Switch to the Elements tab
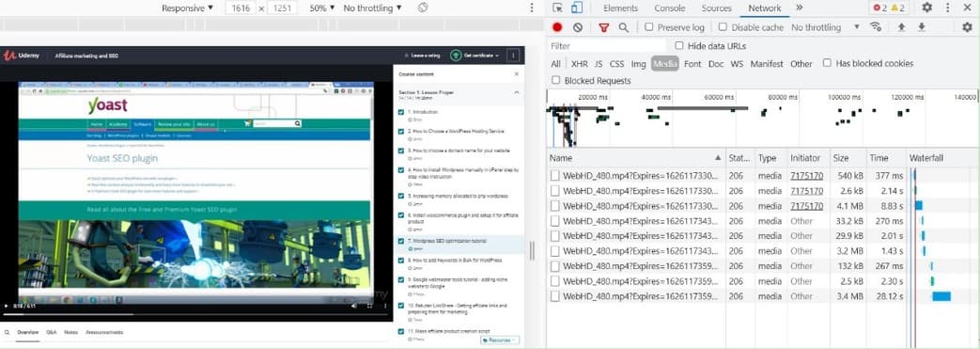 pyautogui.click(x=620, y=8)
